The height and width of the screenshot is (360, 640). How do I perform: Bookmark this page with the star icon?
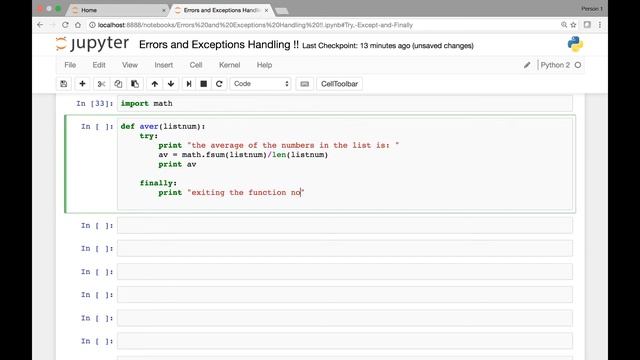573,25
